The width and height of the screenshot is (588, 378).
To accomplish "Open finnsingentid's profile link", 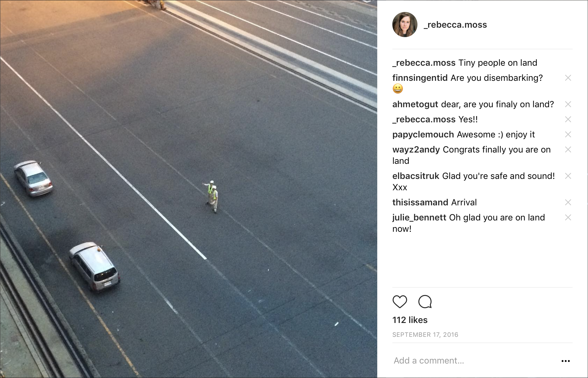I will click(420, 78).
